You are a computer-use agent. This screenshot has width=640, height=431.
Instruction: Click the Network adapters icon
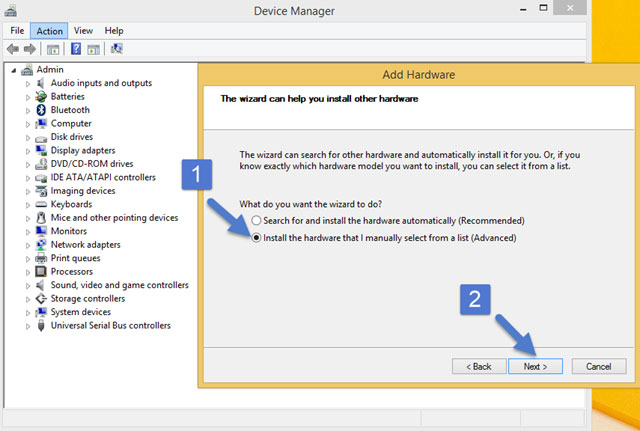tap(41, 244)
